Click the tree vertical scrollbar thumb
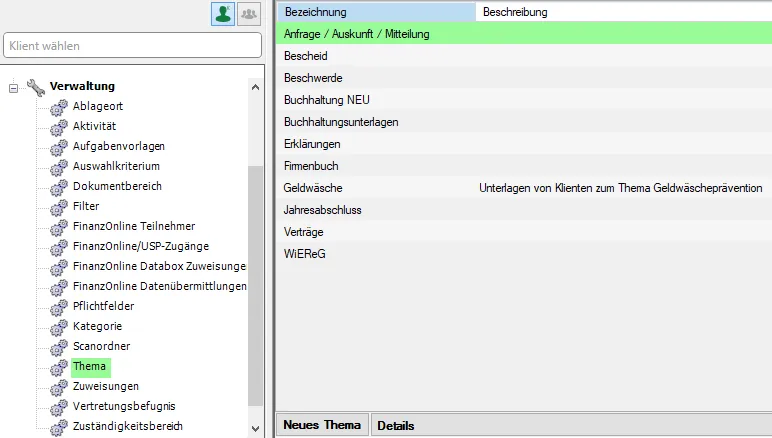The width and height of the screenshot is (772, 438). (255, 286)
